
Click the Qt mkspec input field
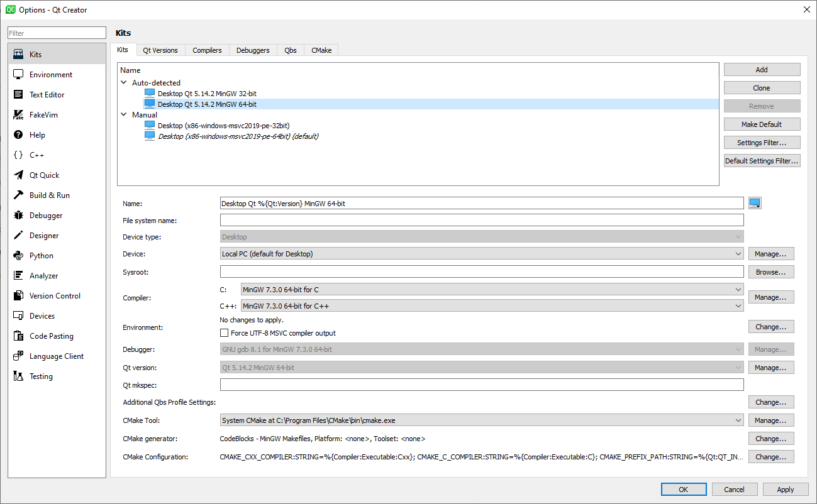pos(482,385)
